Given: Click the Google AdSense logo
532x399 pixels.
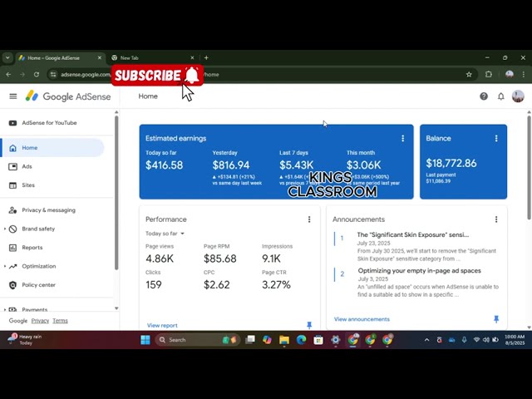Looking at the screenshot, I should pos(68,96).
